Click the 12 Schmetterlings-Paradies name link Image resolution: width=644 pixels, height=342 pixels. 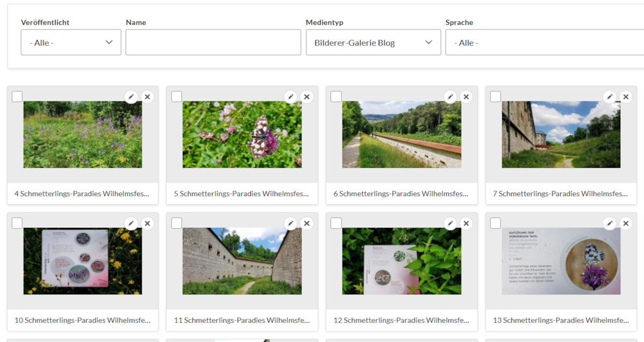click(400, 320)
